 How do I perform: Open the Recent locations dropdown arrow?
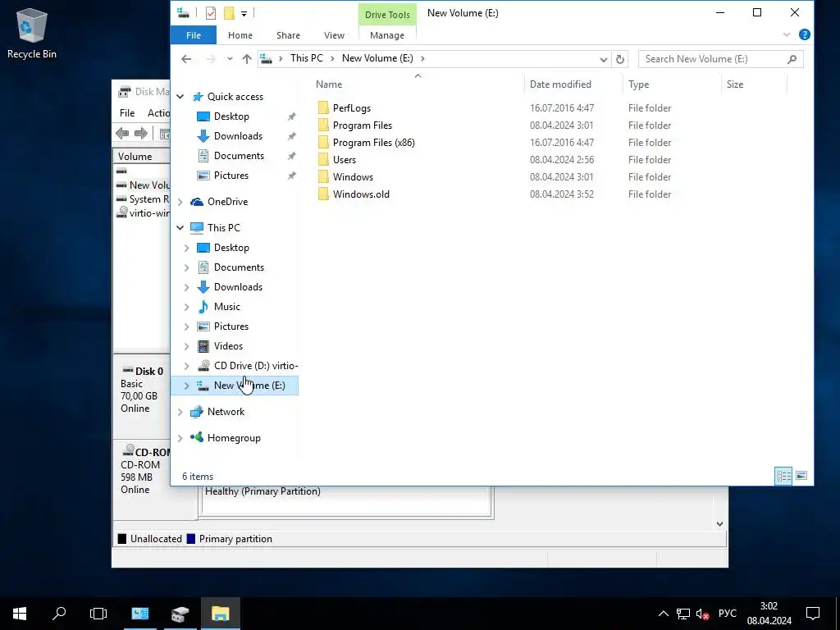coord(230,59)
